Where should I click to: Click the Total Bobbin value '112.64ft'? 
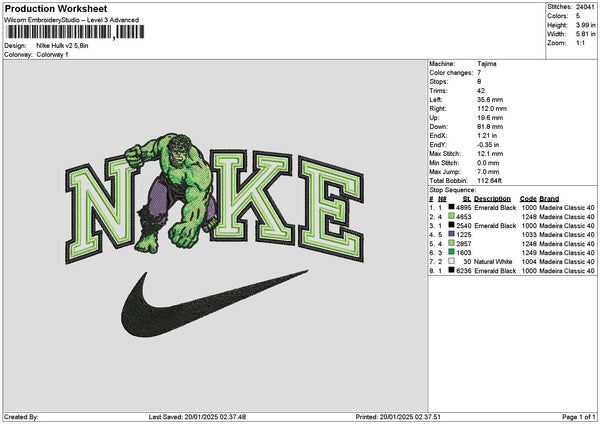[x=489, y=181]
